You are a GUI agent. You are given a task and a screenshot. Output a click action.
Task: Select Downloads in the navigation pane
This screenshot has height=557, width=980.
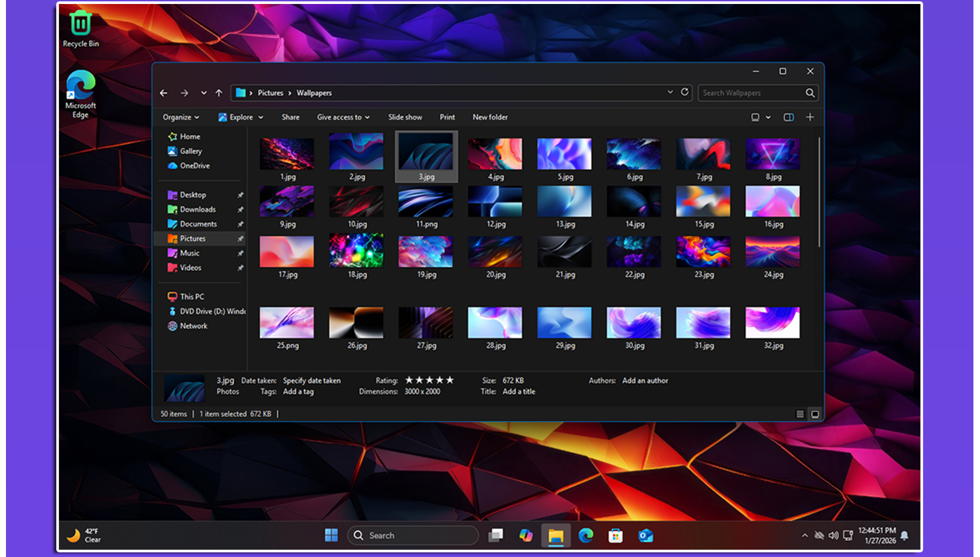[198, 209]
